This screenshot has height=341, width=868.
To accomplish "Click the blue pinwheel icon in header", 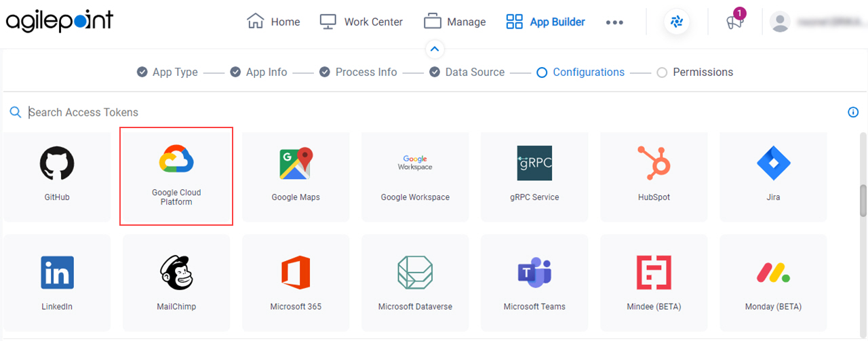I will 677,22.
